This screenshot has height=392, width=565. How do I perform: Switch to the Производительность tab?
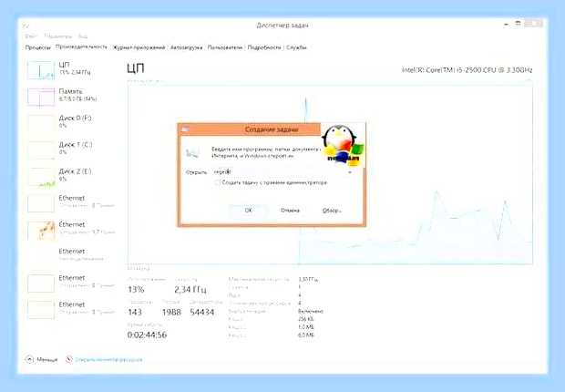(81, 46)
